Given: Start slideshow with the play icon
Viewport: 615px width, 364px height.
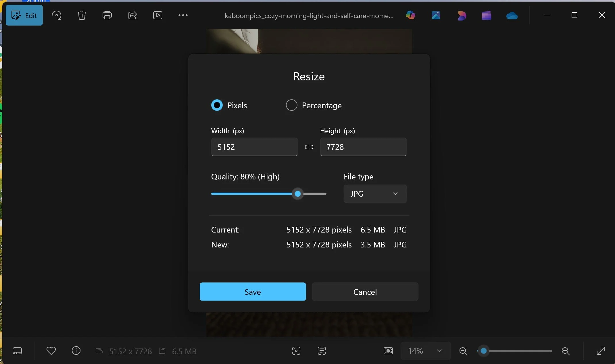Looking at the screenshot, I should [157, 15].
